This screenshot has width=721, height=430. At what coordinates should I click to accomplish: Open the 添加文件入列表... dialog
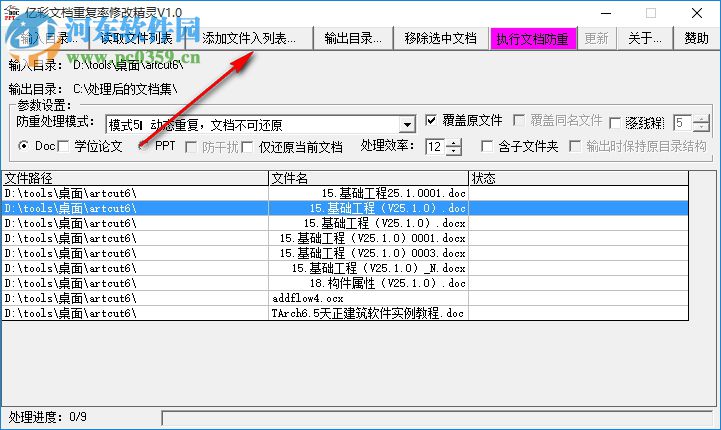coord(249,39)
